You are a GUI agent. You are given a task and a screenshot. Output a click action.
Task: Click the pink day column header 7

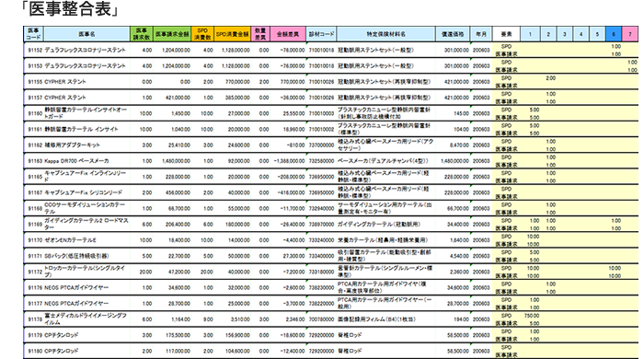point(630,34)
